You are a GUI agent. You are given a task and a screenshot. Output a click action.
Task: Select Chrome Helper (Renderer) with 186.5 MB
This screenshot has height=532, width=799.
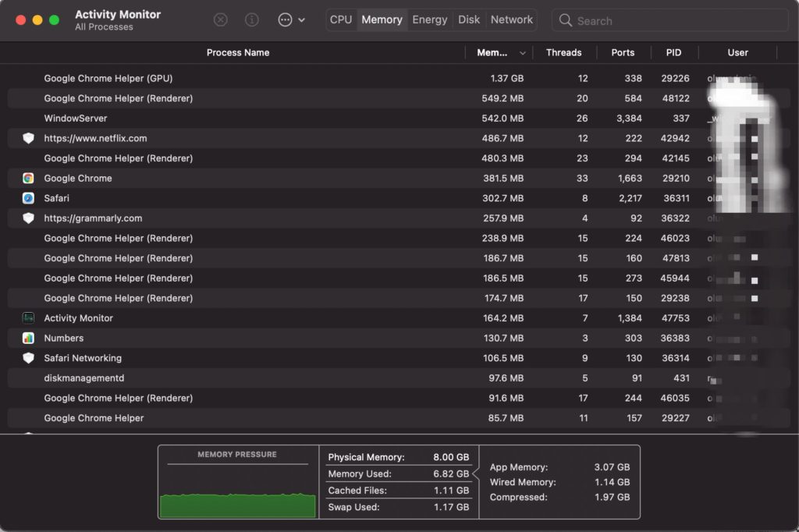[399, 278]
